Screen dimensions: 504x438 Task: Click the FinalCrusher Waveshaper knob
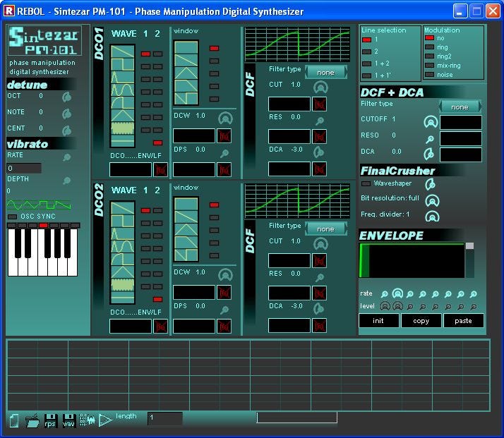point(430,184)
